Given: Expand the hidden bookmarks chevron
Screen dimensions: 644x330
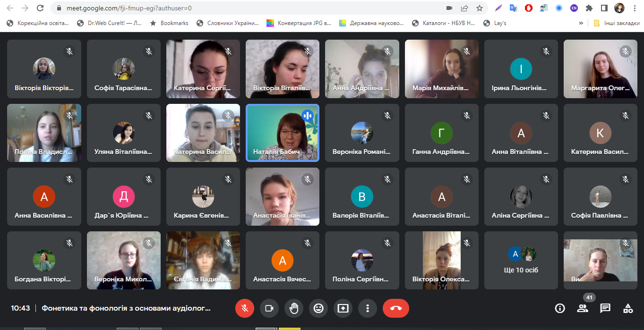Looking at the screenshot, I should click(x=581, y=23).
